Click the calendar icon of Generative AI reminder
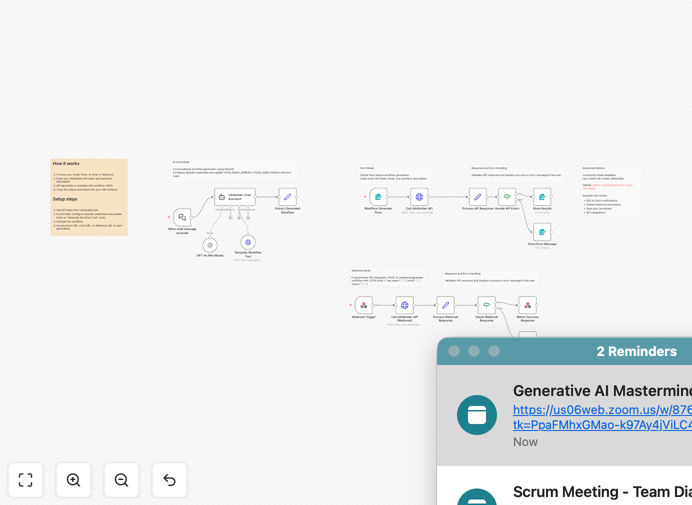Image resolution: width=692 pixels, height=505 pixels. point(477,415)
